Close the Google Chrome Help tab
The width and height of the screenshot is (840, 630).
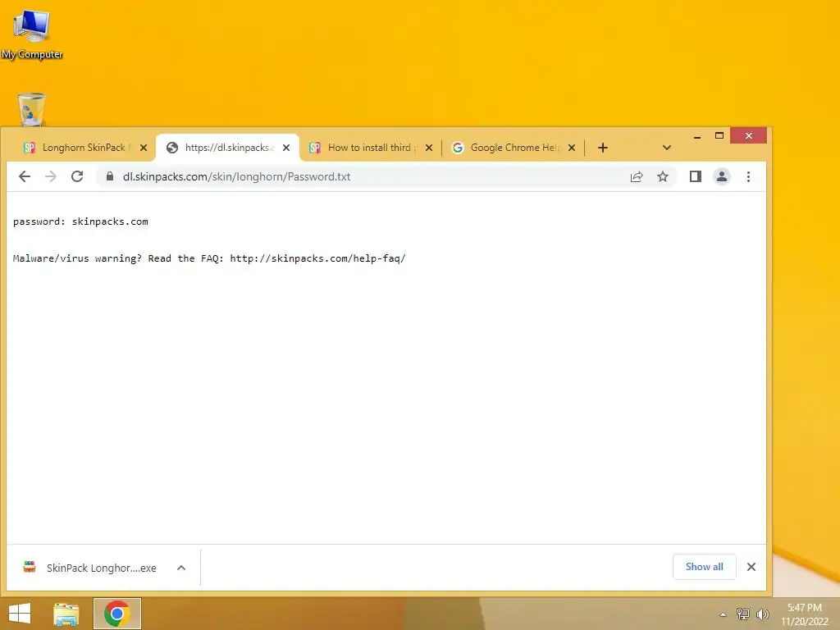(572, 148)
